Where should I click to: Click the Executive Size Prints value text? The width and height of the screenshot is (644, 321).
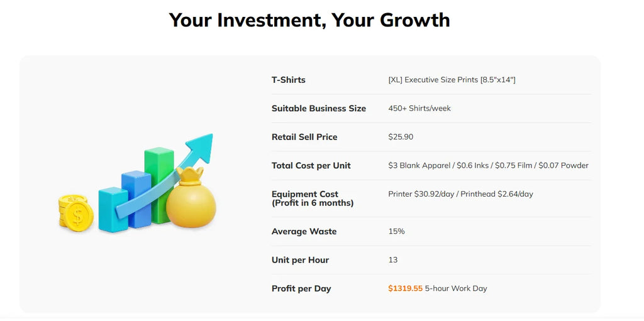point(452,80)
